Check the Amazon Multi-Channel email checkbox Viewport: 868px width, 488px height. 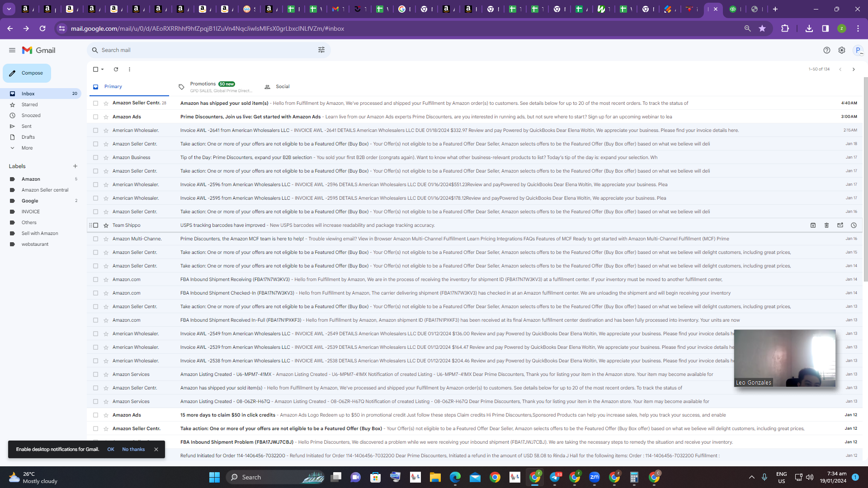click(x=95, y=239)
